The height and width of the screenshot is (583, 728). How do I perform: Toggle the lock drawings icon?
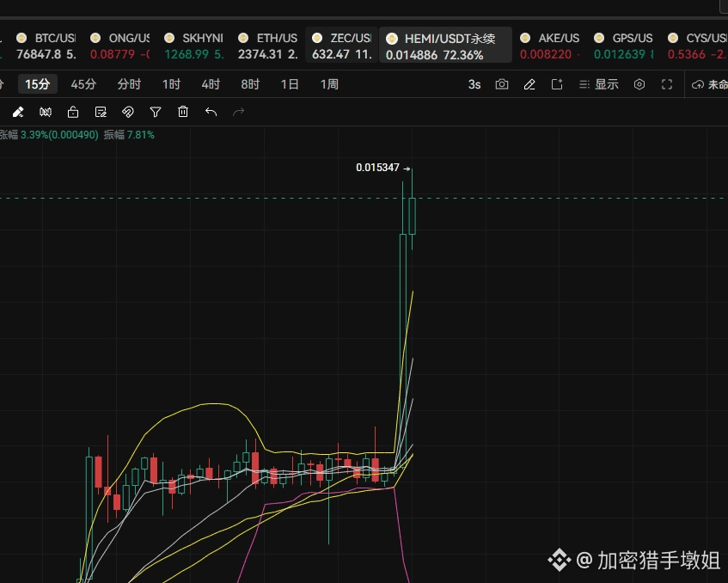73,112
